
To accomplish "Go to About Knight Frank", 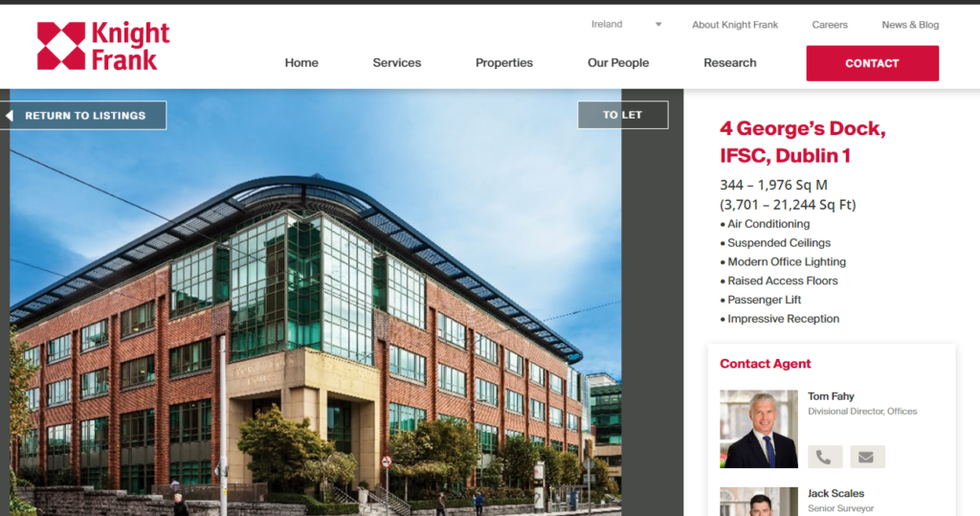I will (735, 25).
